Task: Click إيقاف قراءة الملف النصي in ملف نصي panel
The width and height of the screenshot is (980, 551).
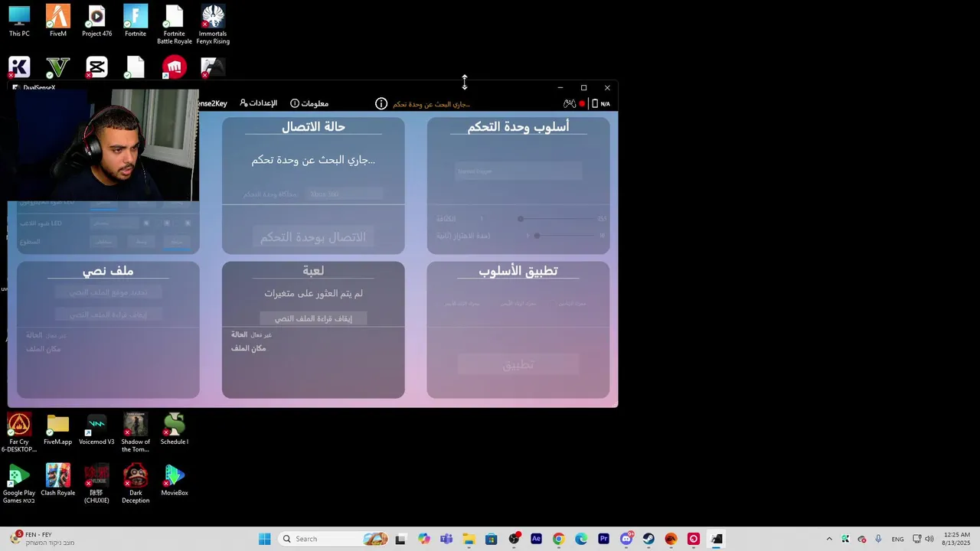Action: pyautogui.click(x=108, y=315)
